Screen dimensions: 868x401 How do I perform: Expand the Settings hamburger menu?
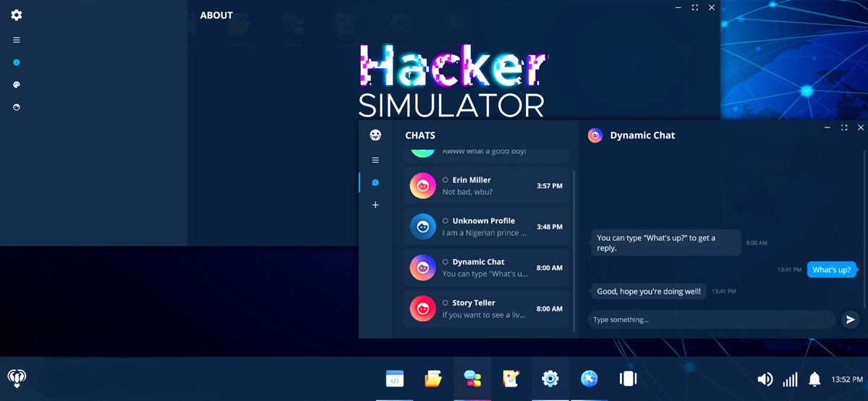click(x=17, y=41)
